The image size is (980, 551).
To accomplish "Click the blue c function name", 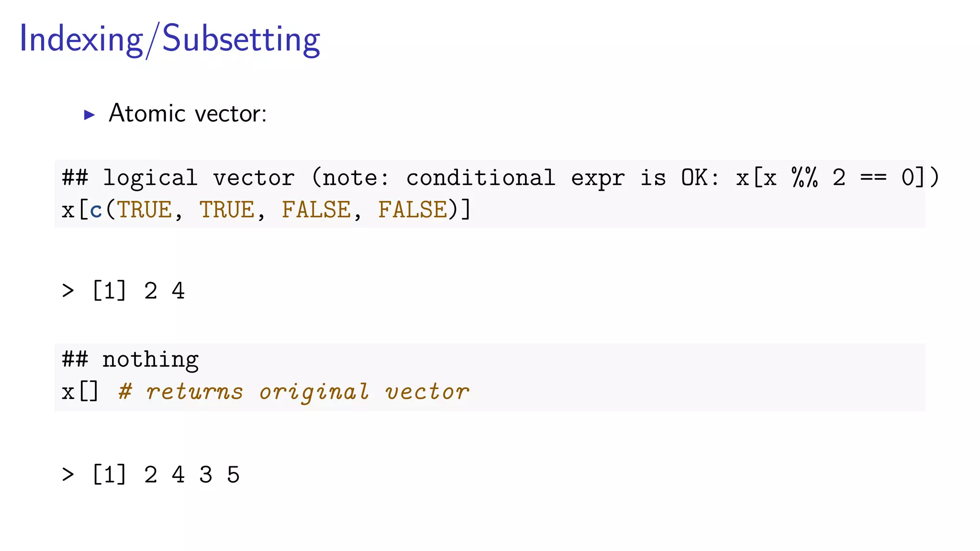I will tap(96, 210).
